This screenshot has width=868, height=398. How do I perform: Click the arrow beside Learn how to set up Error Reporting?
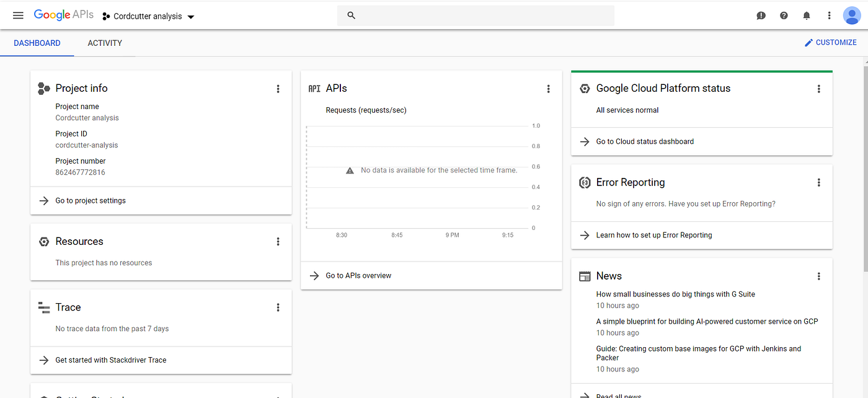(585, 235)
